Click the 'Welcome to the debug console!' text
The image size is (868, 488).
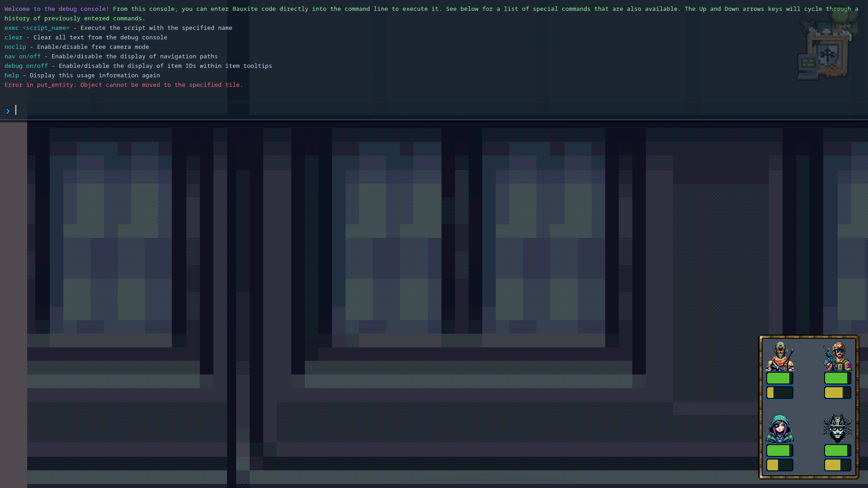[57, 9]
